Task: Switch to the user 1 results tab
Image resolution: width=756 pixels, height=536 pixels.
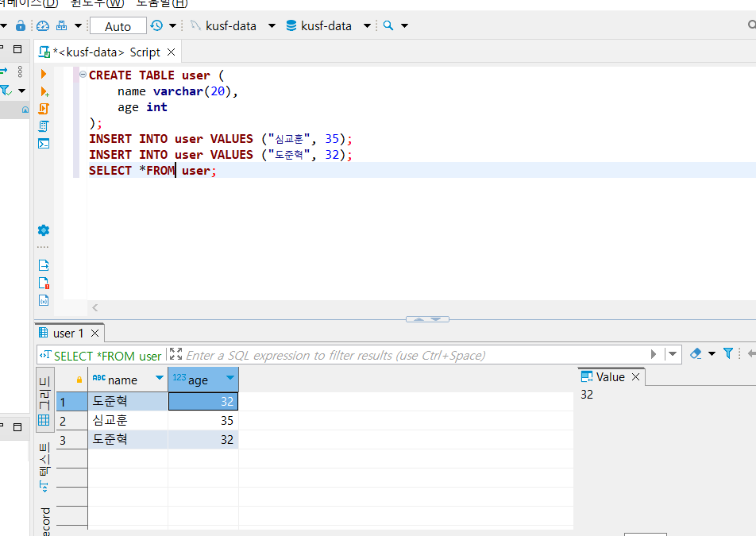Action: pyautogui.click(x=67, y=334)
